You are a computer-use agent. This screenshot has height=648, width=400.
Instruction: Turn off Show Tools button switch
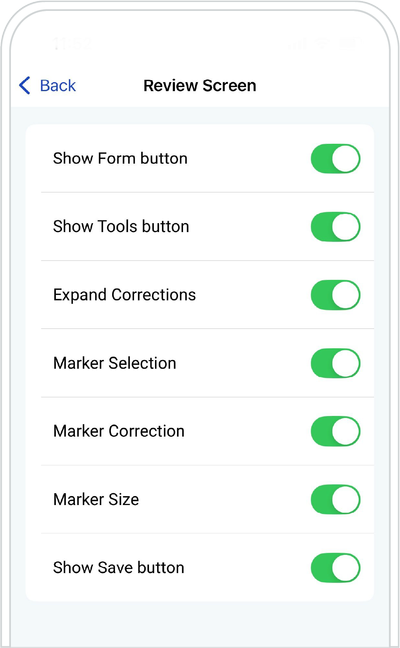click(x=336, y=226)
